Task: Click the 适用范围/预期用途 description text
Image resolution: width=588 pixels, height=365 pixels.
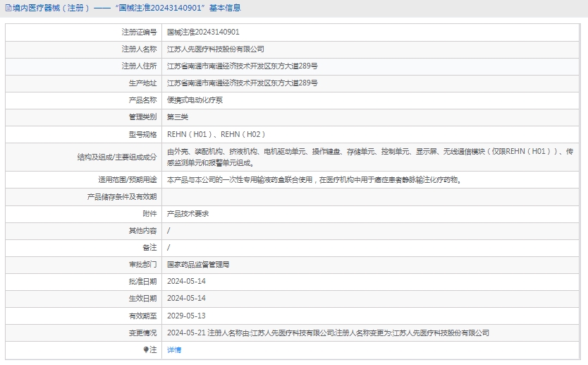Action: pyautogui.click(x=314, y=180)
